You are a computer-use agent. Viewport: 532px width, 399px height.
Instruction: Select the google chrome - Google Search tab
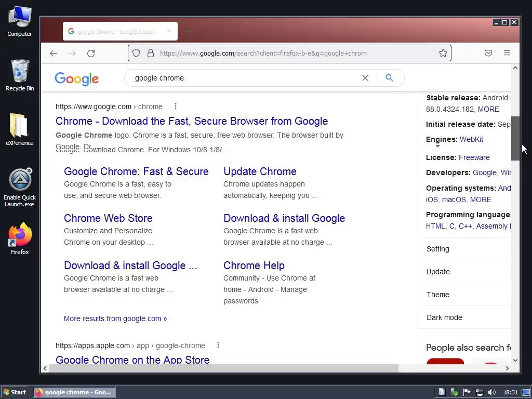pyautogui.click(x=120, y=31)
